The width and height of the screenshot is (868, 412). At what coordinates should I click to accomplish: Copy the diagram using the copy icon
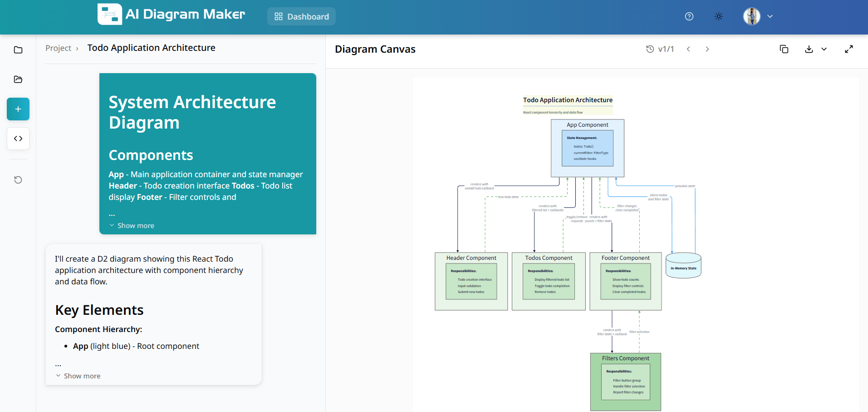pos(784,49)
